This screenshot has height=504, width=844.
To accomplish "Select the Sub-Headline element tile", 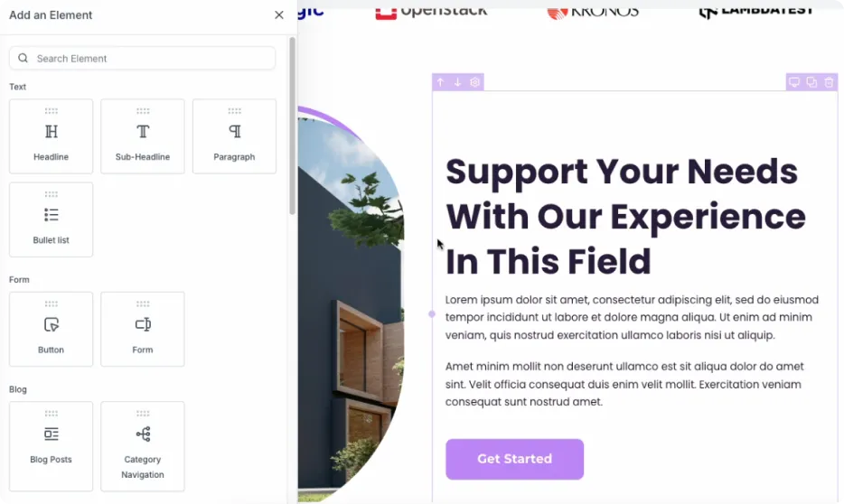I will [143, 136].
